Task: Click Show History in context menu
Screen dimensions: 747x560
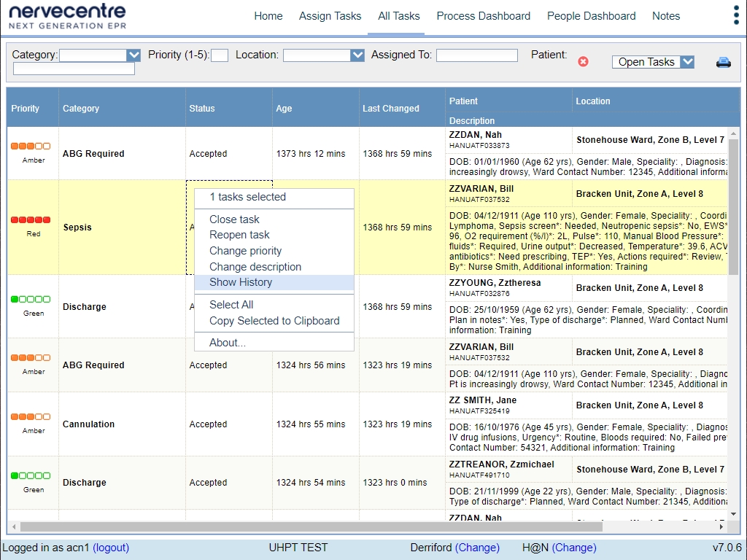Action: coord(274,282)
